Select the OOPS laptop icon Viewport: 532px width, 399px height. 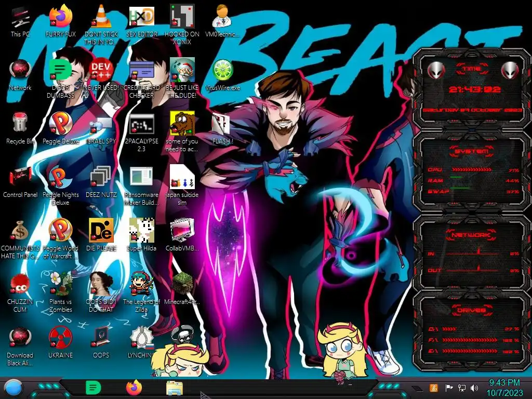[x=101, y=343]
